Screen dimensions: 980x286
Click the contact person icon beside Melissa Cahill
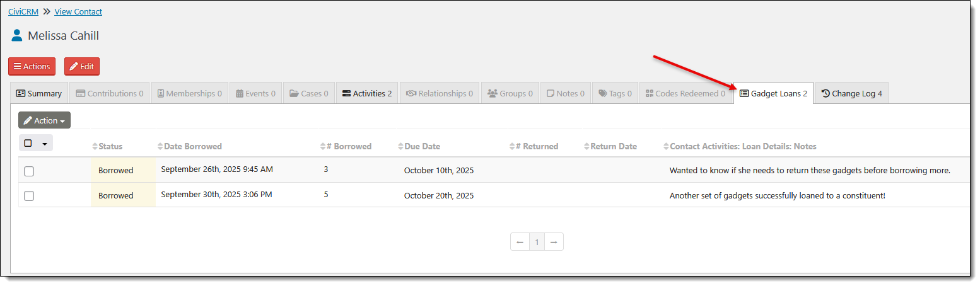click(17, 35)
